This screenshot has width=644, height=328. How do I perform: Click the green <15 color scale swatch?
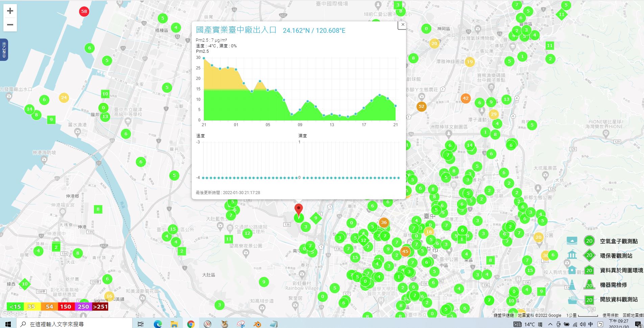tap(15, 306)
